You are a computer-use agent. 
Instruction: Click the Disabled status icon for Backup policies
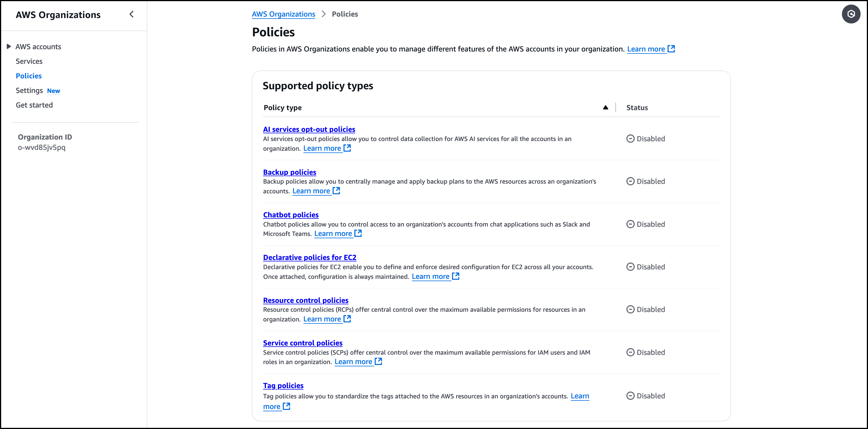click(x=630, y=182)
